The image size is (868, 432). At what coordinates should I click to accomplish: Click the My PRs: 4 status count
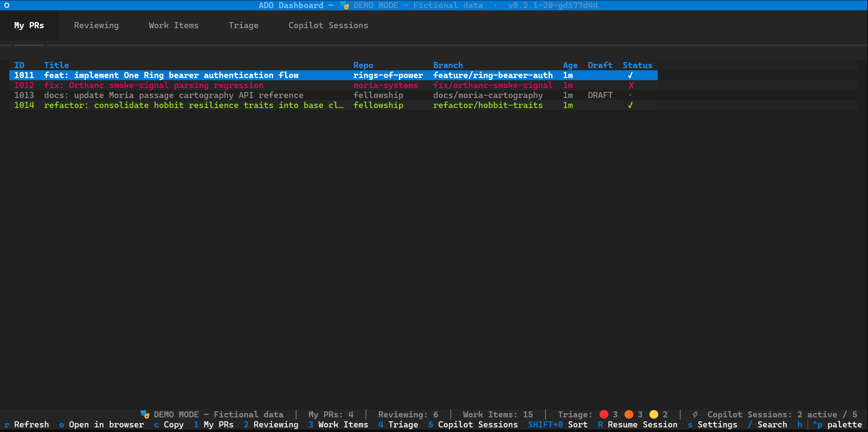pos(331,415)
